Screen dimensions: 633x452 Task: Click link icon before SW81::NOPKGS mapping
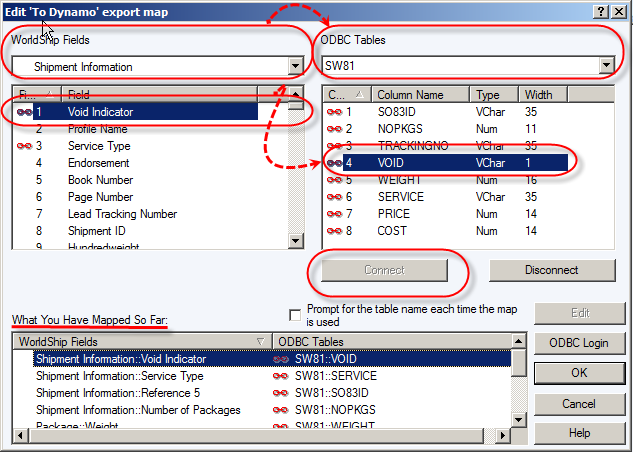[x=281, y=410]
